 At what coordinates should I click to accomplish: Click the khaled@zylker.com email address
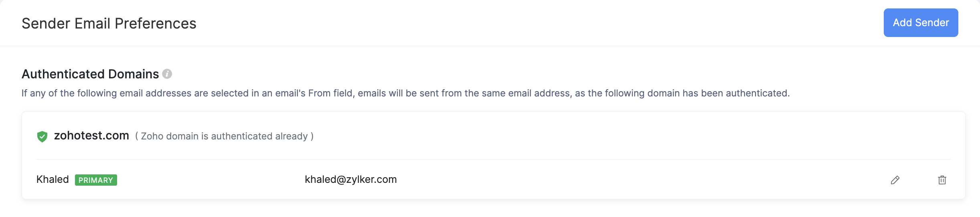coord(351,179)
